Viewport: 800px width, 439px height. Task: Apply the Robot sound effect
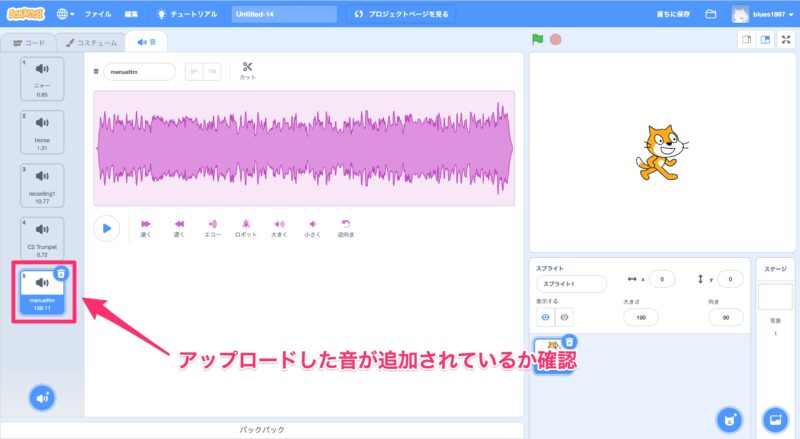pyautogui.click(x=246, y=226)
